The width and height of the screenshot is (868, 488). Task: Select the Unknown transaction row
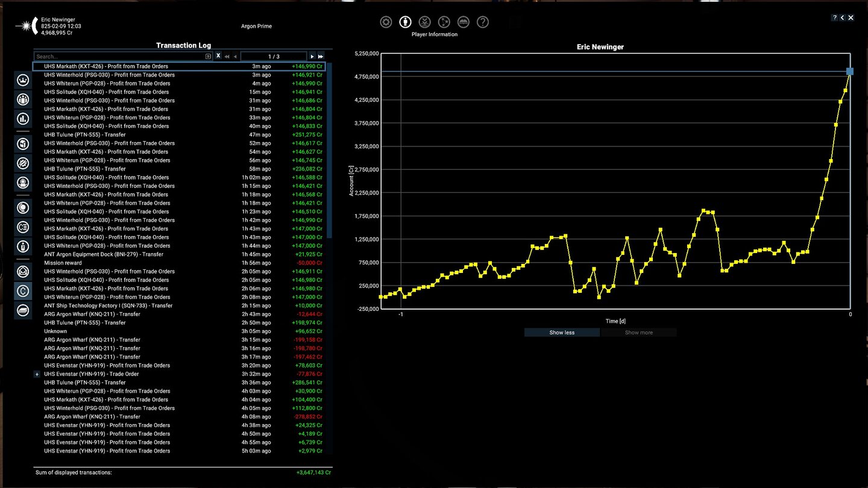[179, 331]
